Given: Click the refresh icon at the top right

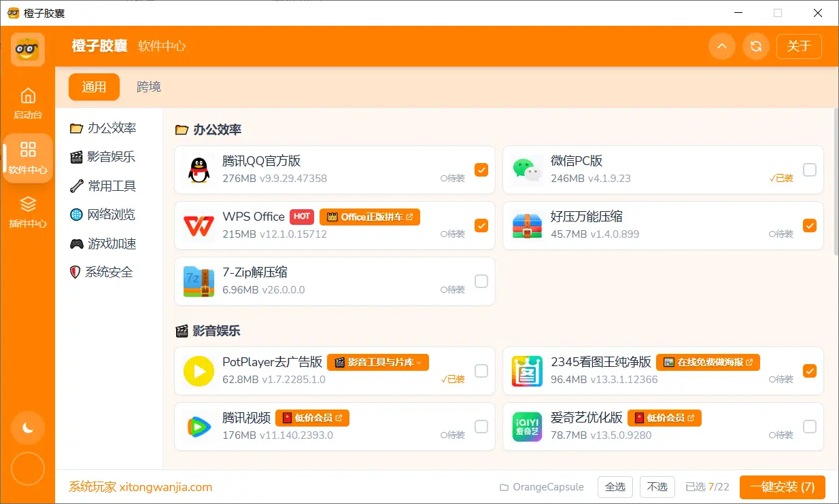Looking at the screenshot, I should click(756, 46).
